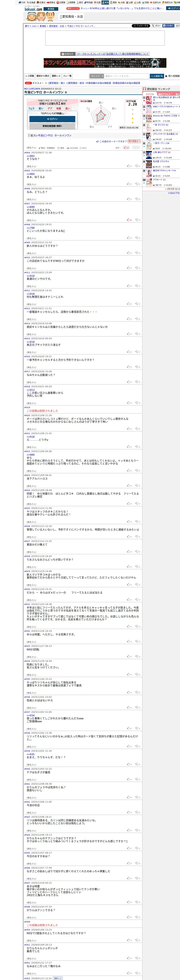Open スレ一覧 thread list

[x=67, y=76]
